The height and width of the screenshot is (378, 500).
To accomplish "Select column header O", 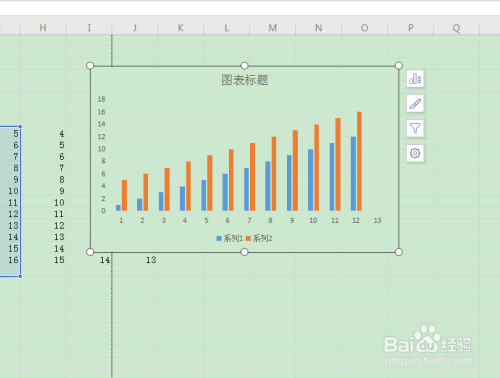I will (x=365, y=28).
